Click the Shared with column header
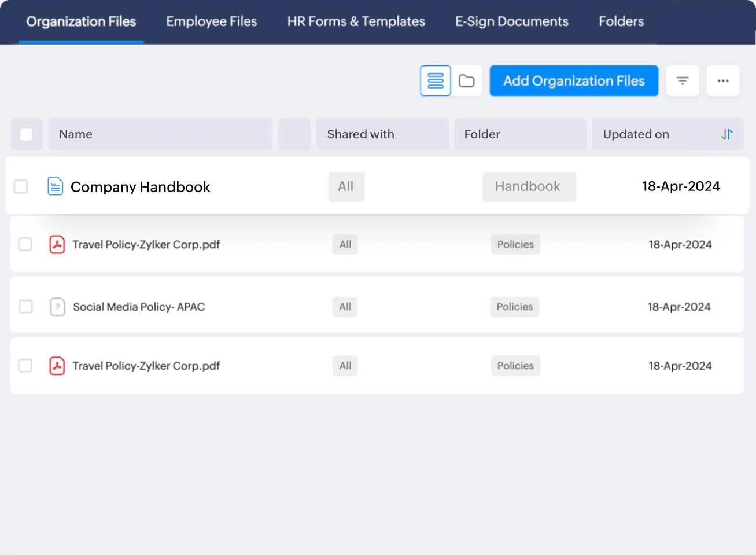Screen dimensions: 756x555 point(360,134)
